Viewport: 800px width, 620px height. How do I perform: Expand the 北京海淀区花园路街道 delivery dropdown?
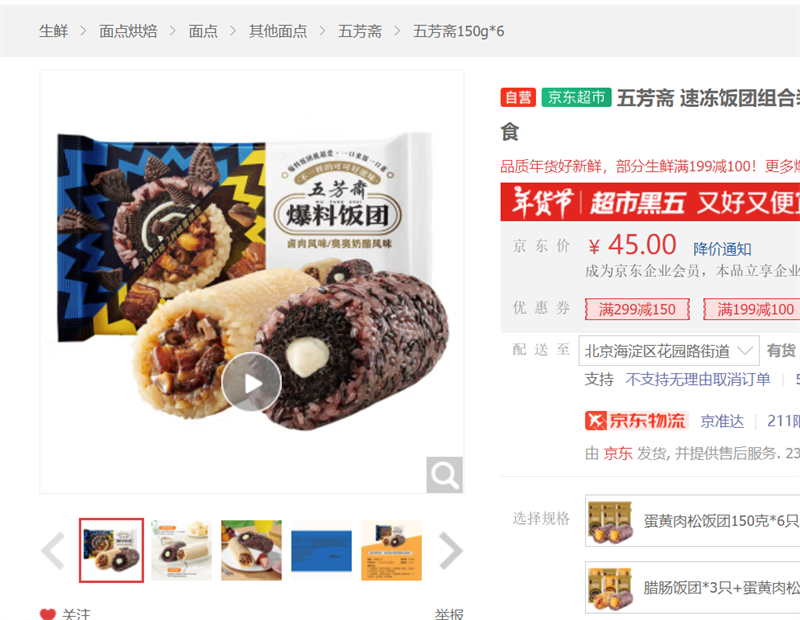pos(668,351)
